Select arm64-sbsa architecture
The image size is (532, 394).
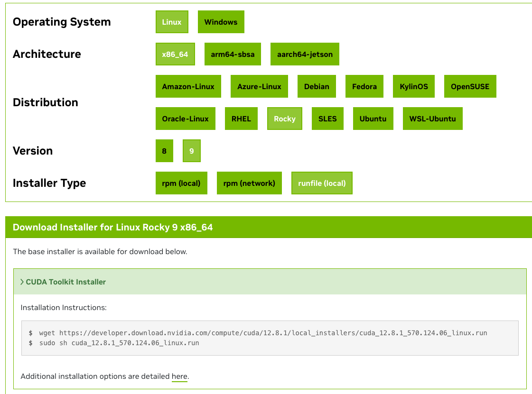click(x=233, y=54)
